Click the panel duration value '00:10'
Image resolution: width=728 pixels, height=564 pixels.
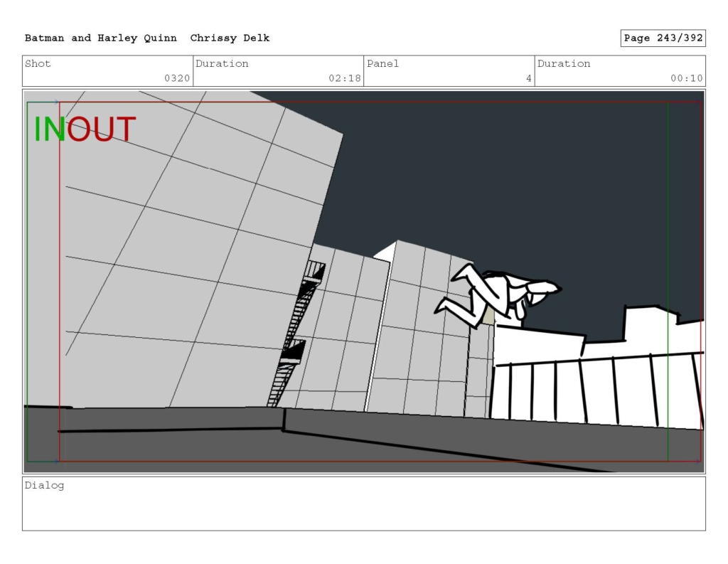click(687, 78)
